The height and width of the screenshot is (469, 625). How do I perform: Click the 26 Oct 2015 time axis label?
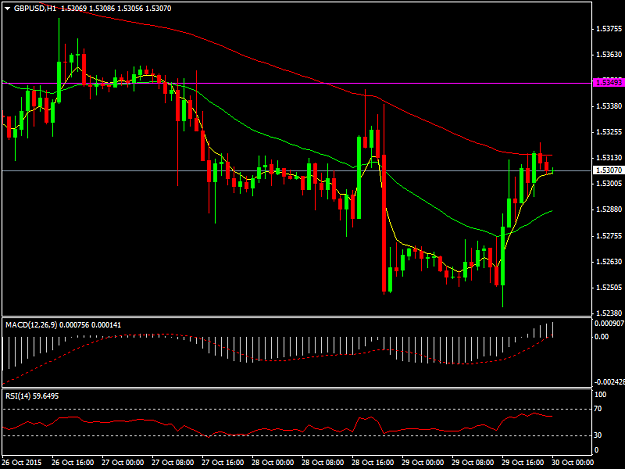(22, 463)
